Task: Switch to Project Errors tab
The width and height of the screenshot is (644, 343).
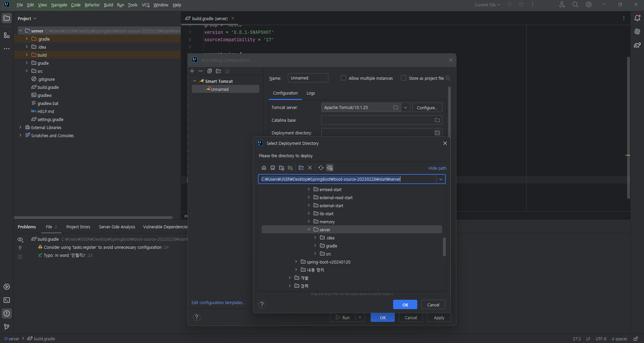Action: click(x=78, y=227)
